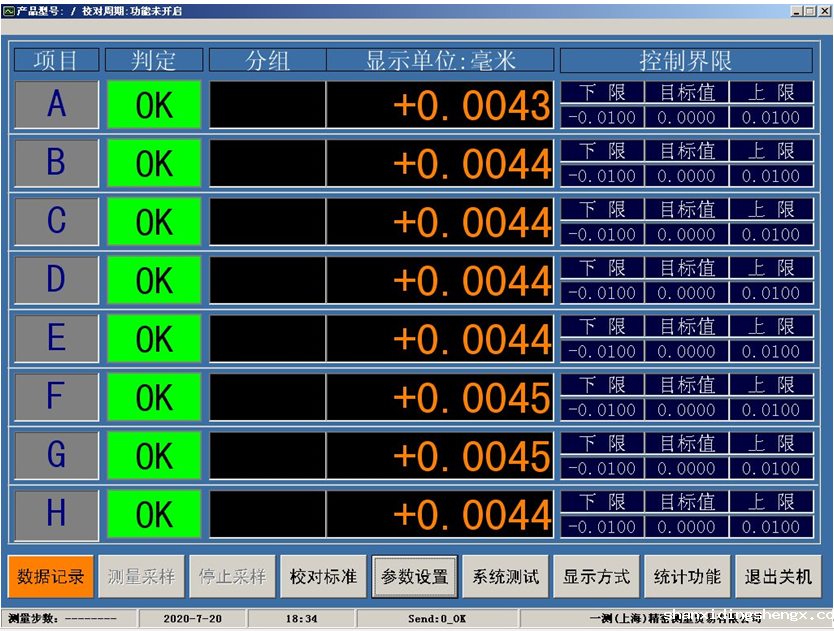
Task: Edit row A lower limit -0.0100
Action: (601, 118)
